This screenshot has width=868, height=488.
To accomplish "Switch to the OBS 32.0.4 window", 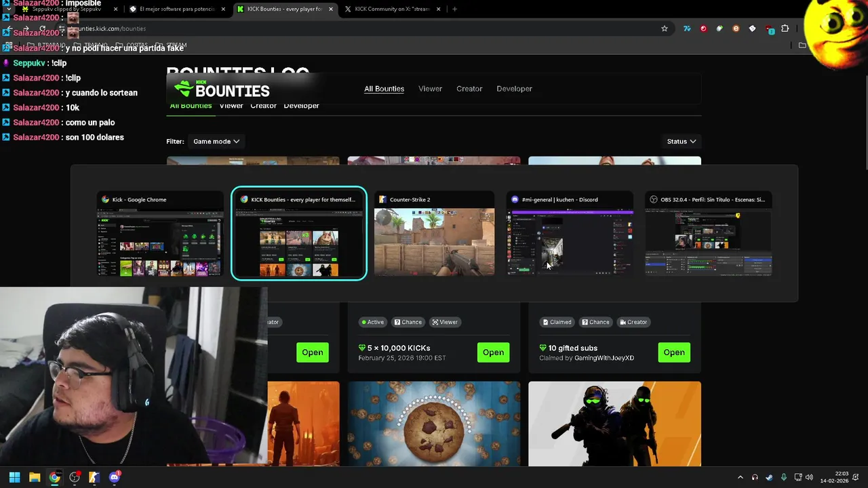I will pos(708,234).
